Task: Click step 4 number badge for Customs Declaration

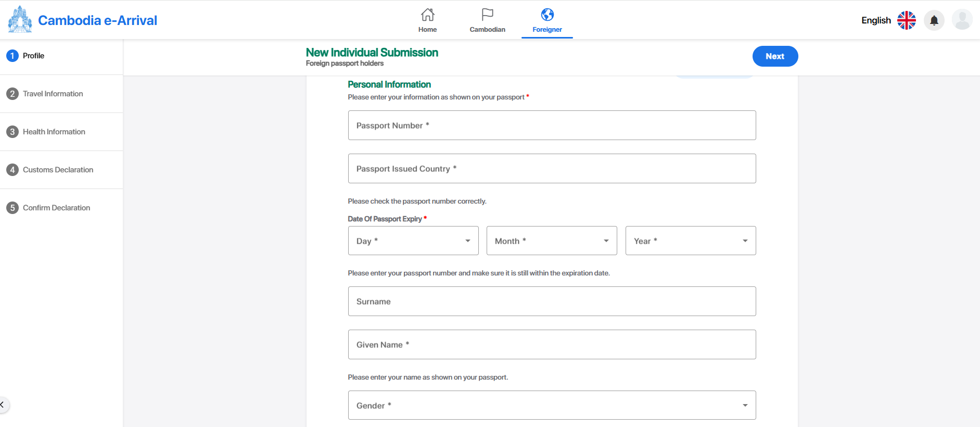Action: point(12,170)
